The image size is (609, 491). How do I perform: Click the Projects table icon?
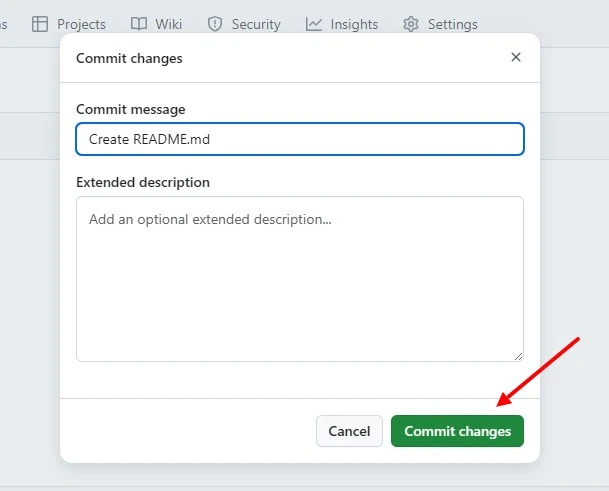coord(40,24)
